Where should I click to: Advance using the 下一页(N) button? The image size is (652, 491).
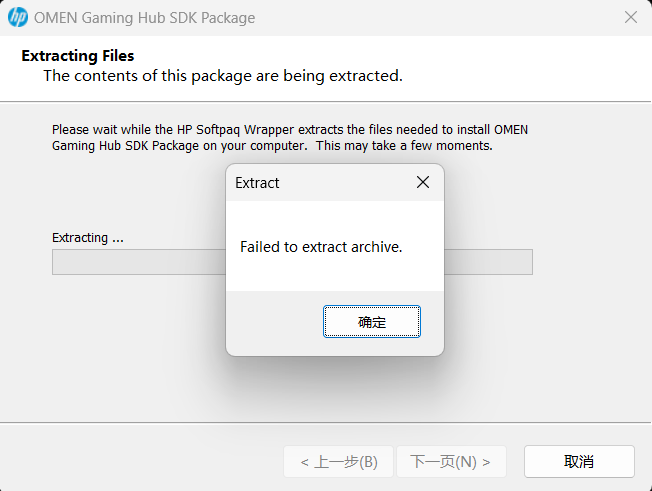tap(451, 461)
